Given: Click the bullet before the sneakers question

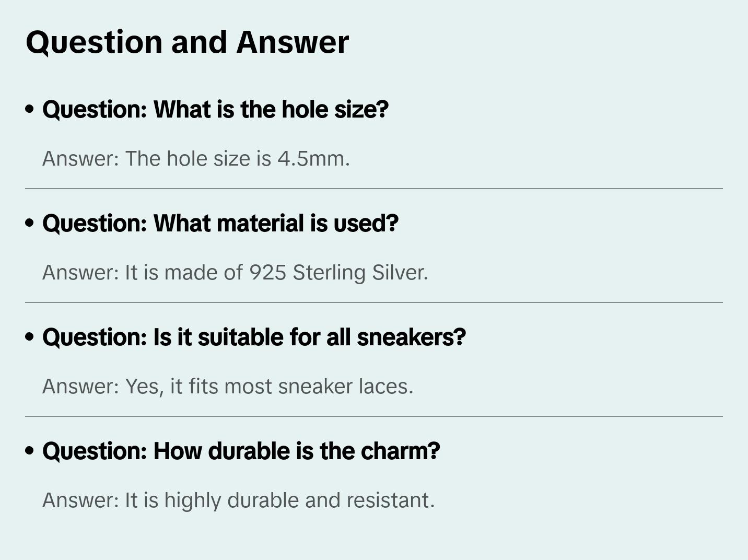Looking at the screenshot, I should click(x=30, y=337).
